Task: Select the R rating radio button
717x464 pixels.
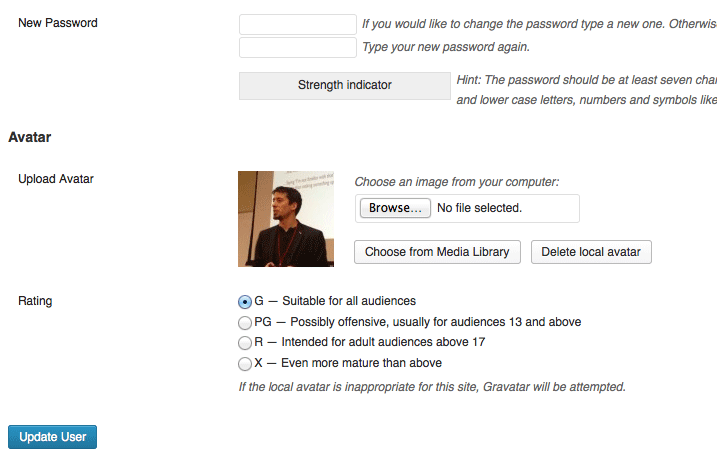Action: click(x=245, y=343)
